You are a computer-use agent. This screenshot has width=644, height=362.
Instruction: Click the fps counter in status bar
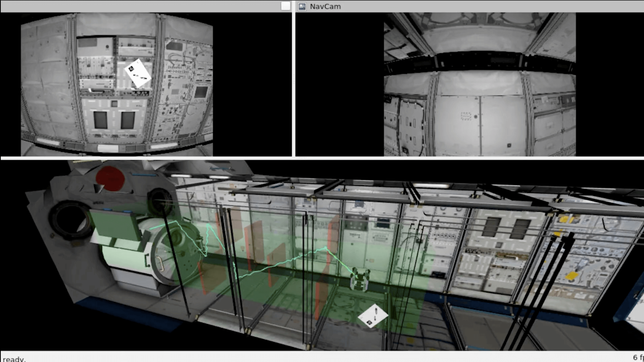click(638, 357)
